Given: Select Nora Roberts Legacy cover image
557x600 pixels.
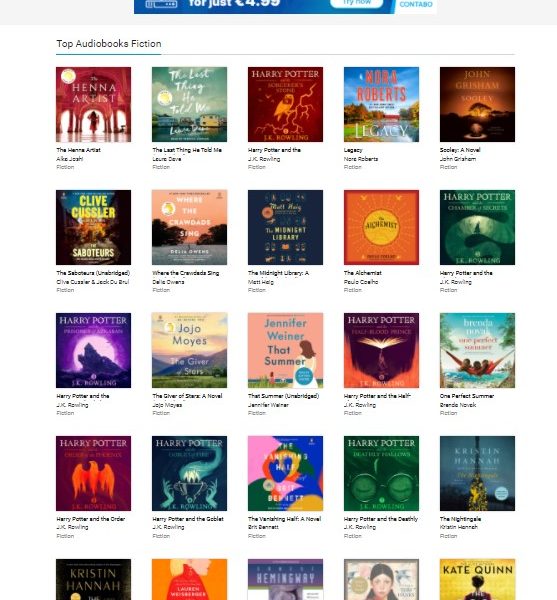Looking at the screenshot, I should 381,104.
